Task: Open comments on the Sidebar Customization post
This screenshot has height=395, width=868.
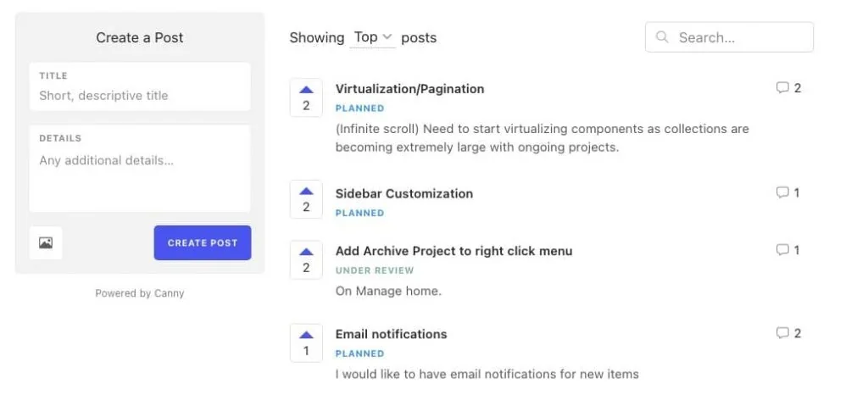Action: point(788,193)
